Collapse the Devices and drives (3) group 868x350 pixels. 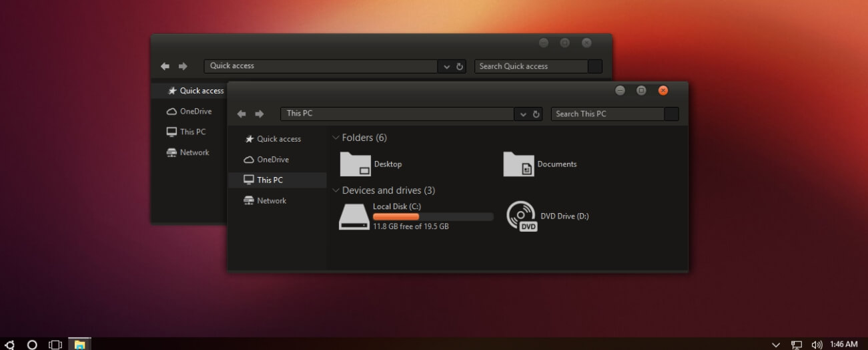click(336, 191)
